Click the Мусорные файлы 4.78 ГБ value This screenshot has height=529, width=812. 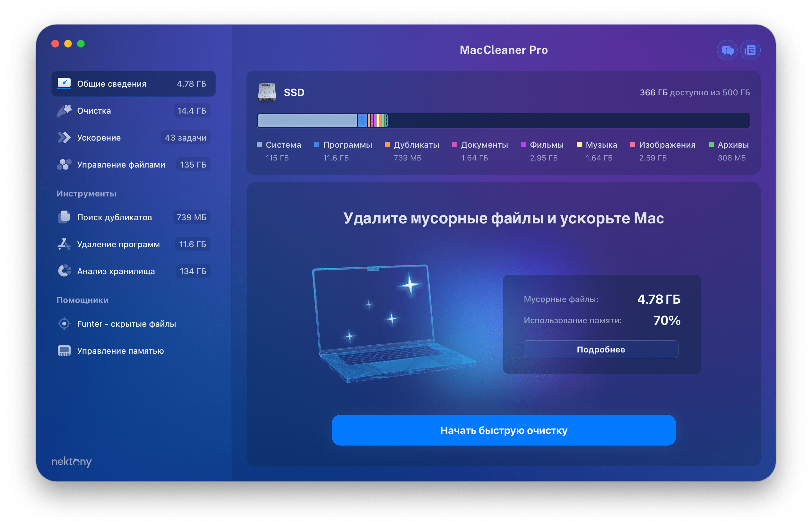pyautogui.click(x=659, y=299)
